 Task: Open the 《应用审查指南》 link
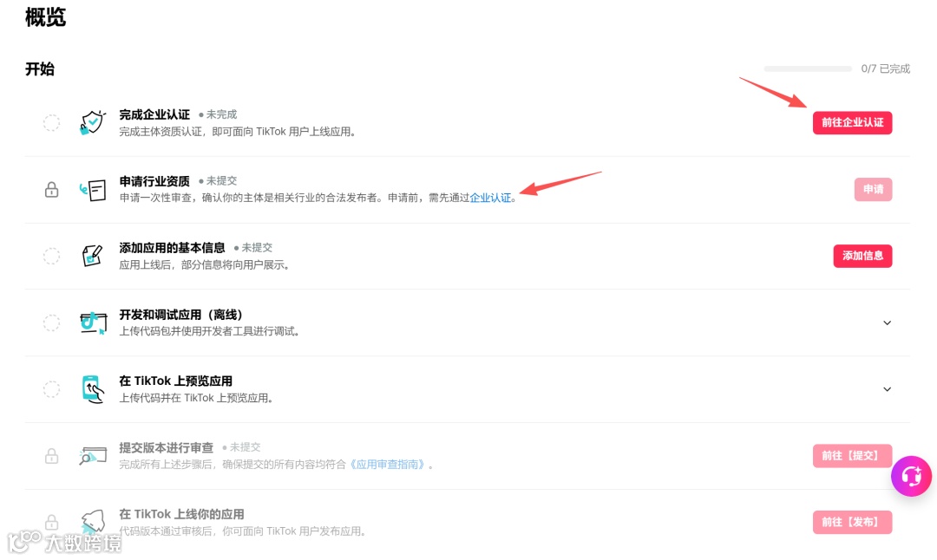[x=387, y=465]
